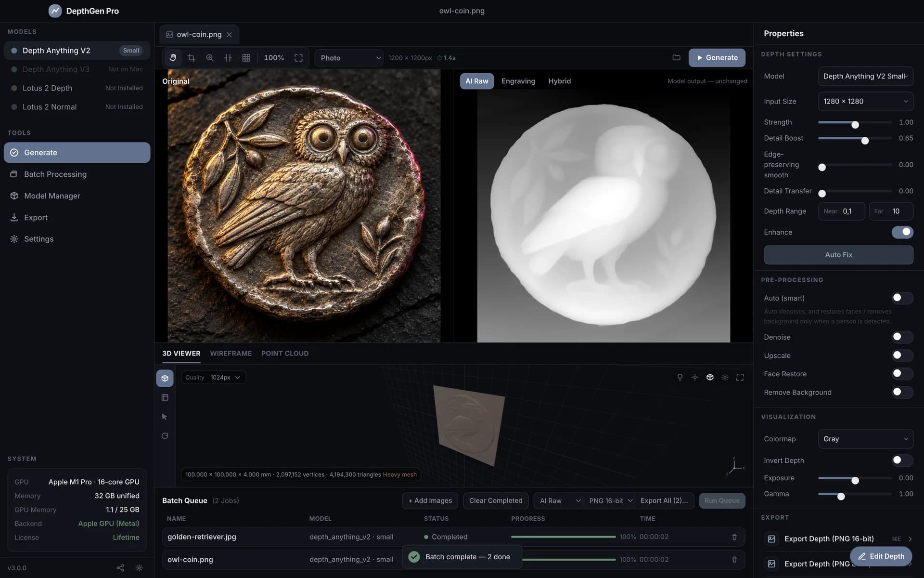Open Model Manager in sidebar
Viewport: 924px width, 578px height.
pyautogui.click(x=77, y=196)
